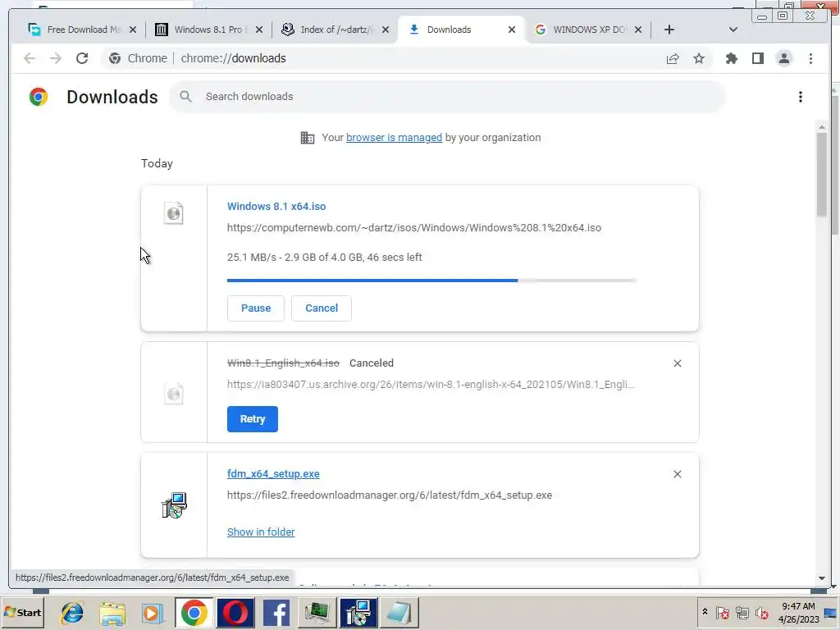
Task: Open the Windows 8.1 x64.iso file link
Action: point(276,206)
